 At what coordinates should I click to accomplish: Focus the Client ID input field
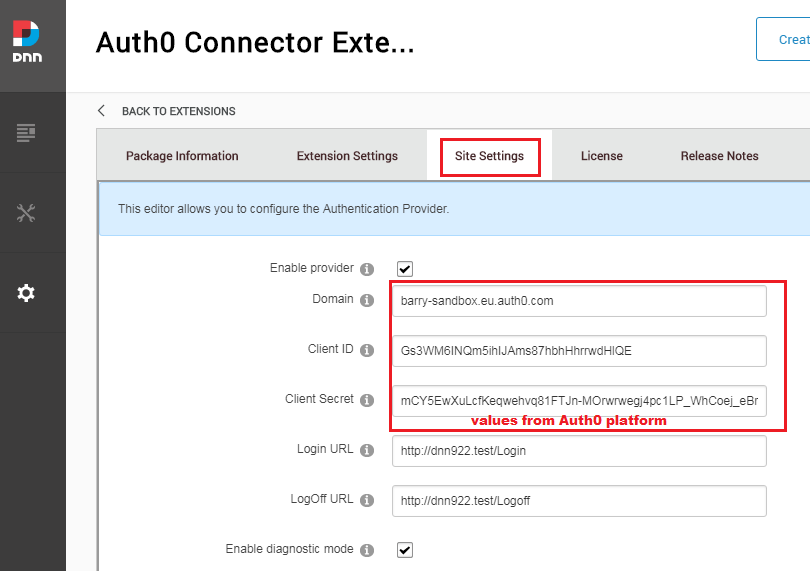point(579,351)
